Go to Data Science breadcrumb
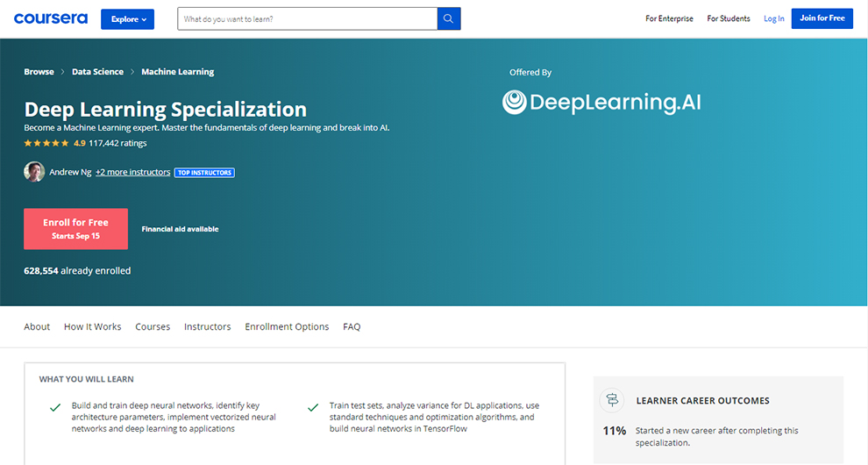 tap(97, 71)
